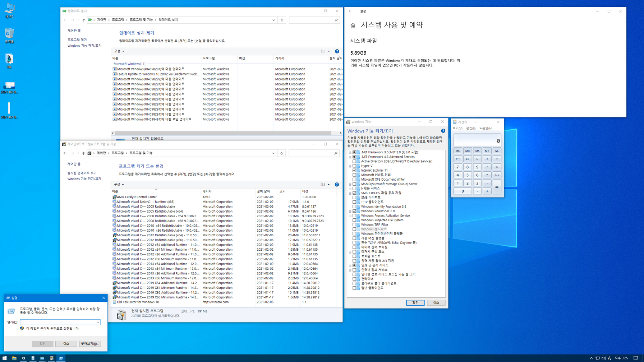Open 설치된 업데이트 보기 link
The height and width of the screenshot is (362, 644).
click(x=82, y=173)
